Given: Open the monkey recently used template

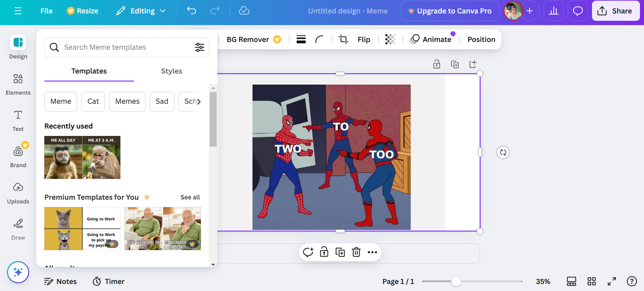Looking at the screenshot, I should [83, 158].
